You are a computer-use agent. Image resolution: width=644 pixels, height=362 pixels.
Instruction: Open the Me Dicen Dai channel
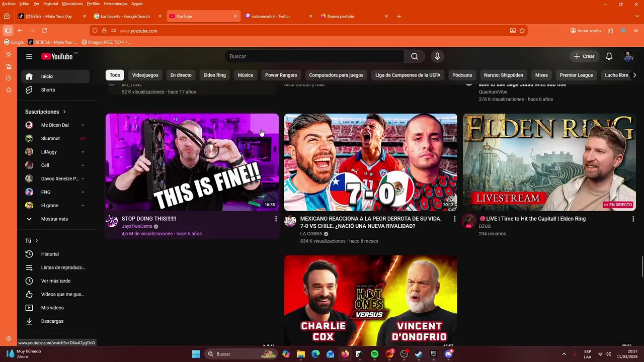click(55, 125)
